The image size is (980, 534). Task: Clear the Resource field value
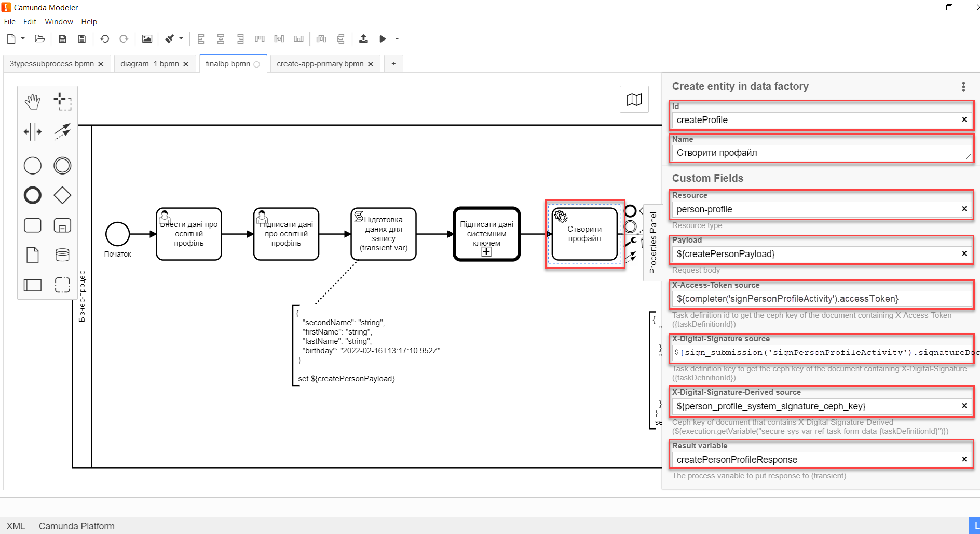click(x=964, y=209)
